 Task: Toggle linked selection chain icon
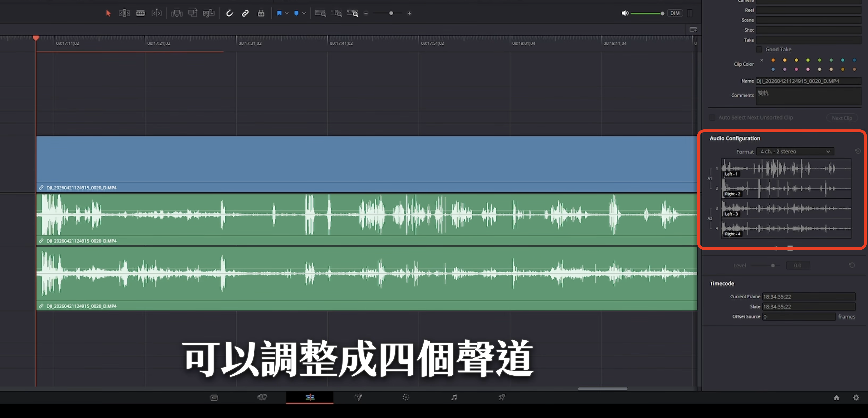click(245, 13)
